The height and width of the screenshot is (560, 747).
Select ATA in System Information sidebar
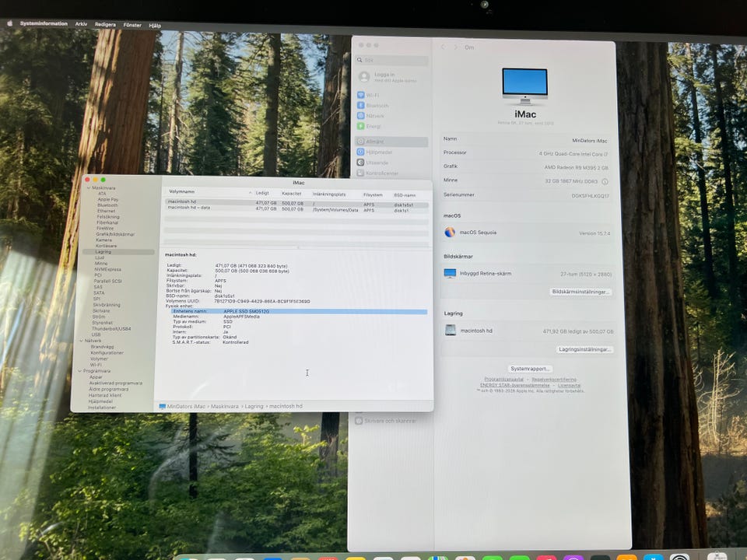point(102,194)
